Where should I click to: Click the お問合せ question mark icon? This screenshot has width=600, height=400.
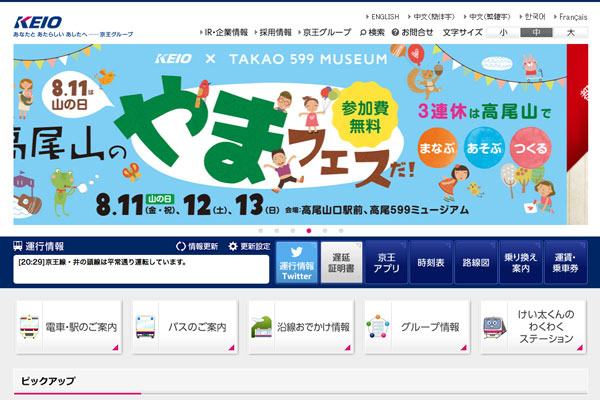coord(395,33)
